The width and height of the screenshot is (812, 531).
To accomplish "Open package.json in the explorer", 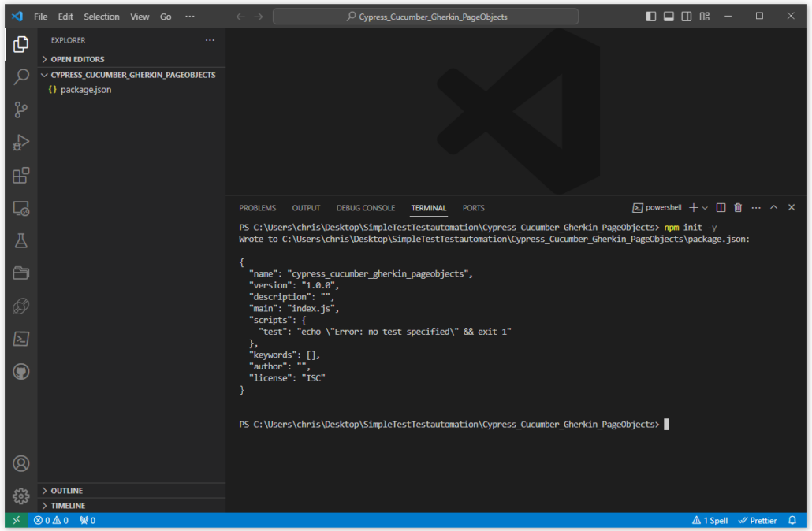I will 86,90.
